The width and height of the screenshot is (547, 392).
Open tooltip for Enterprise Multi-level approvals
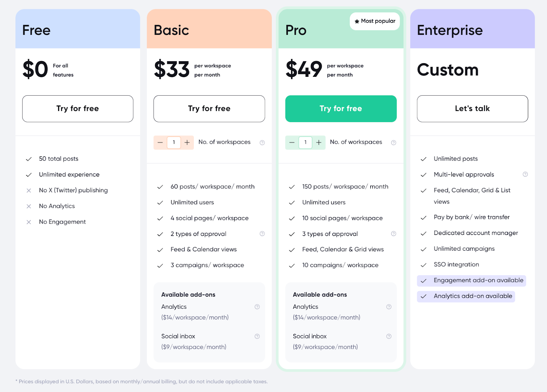point(525,174)
